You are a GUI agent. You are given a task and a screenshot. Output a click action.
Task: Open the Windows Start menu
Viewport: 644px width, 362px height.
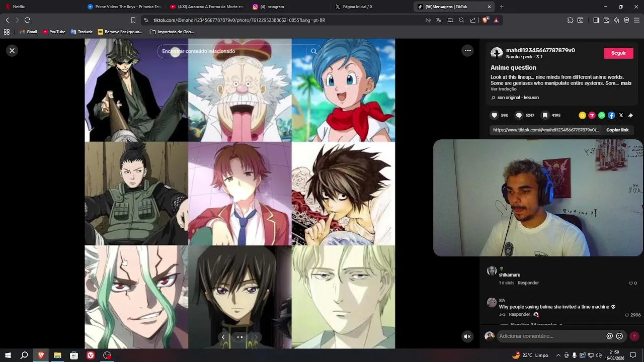[x=8, y=355]
